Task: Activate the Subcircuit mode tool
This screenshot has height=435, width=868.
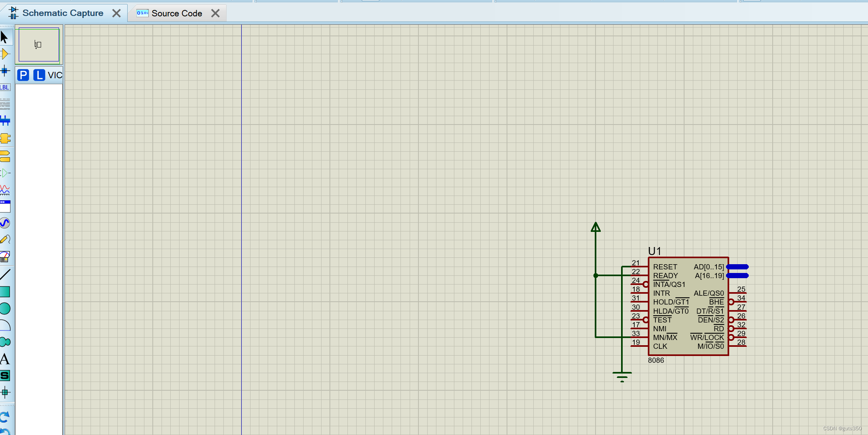Action: pos(5,138)
